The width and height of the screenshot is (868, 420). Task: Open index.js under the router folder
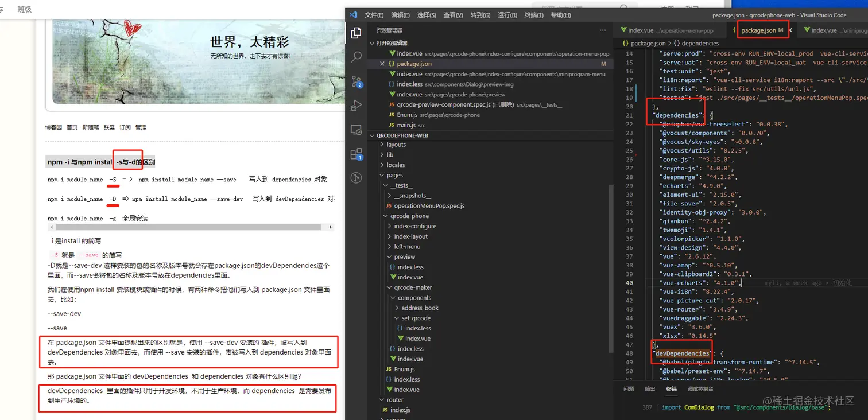click(x=400, y=410)
